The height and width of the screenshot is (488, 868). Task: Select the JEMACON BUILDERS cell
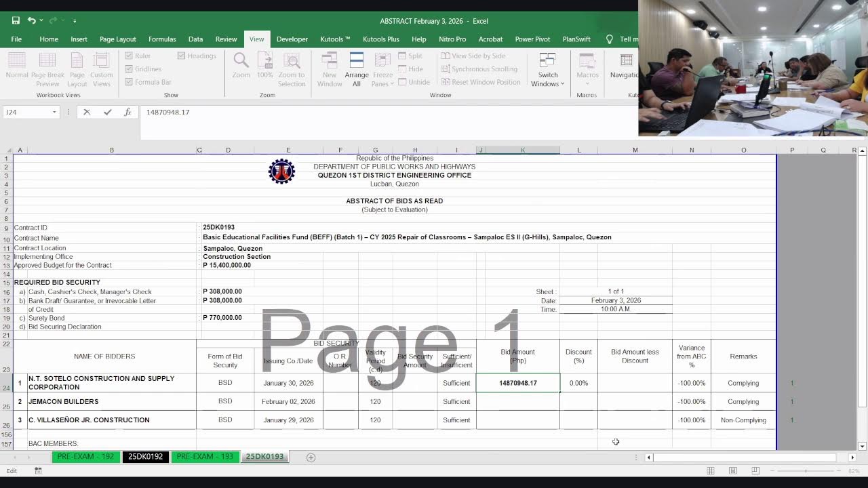[x=112, y=401]
